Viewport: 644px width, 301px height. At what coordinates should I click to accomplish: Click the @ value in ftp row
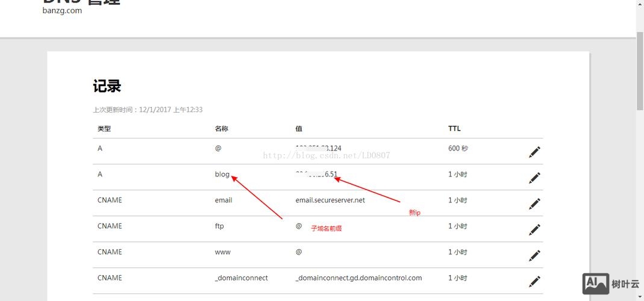[299, 226]
